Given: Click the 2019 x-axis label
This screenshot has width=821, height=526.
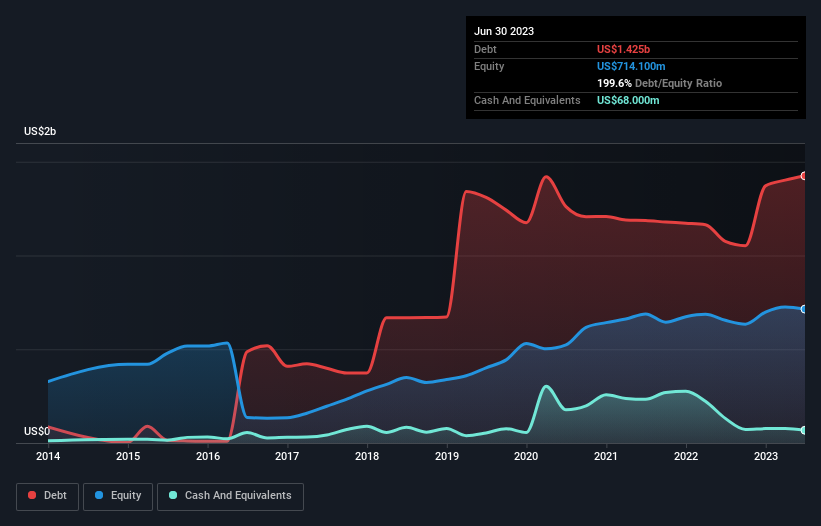Looking at the screenshot, I should (x=447, y=456).
